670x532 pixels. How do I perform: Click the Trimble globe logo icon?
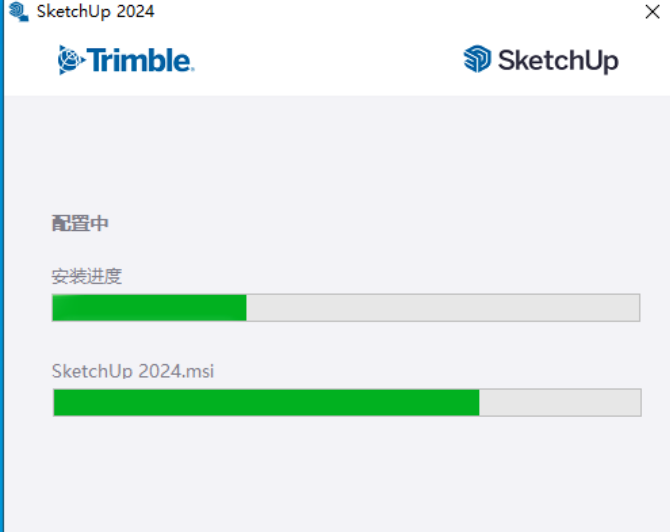click(x=70, y=60)
